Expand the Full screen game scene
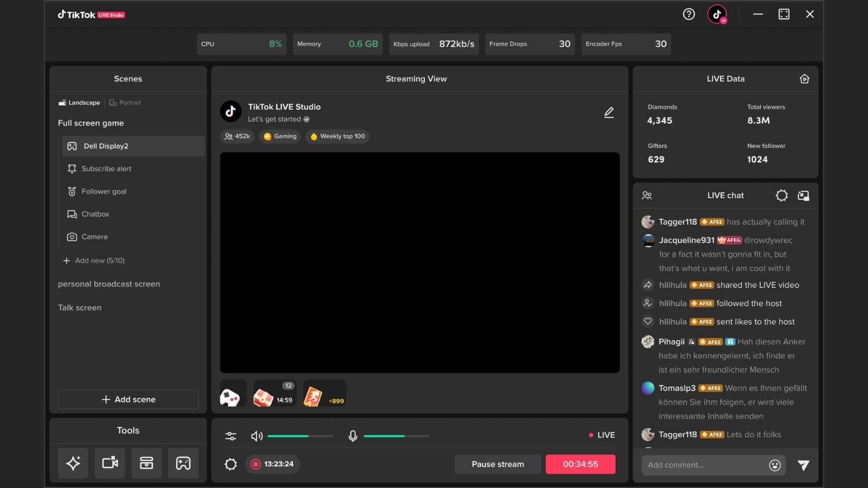 point(91,123)
